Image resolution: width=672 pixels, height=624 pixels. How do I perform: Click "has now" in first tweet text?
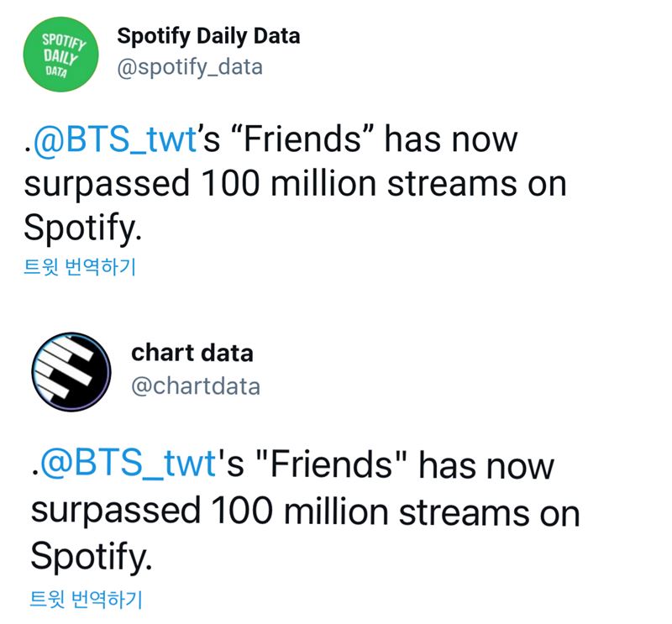click(x=451, y=139)
